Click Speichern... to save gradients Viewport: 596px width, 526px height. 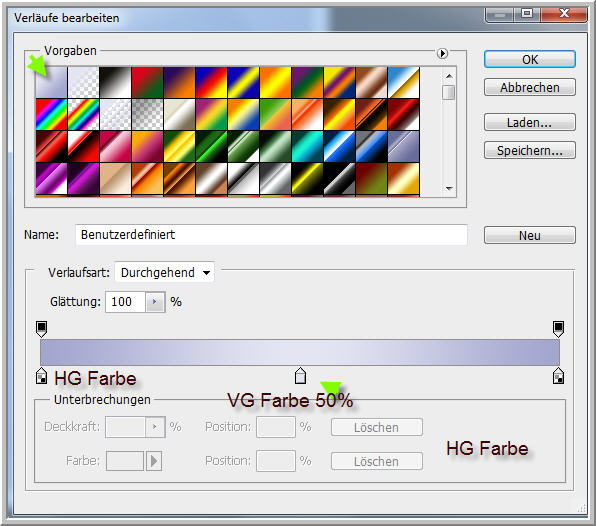coord(529,151)
